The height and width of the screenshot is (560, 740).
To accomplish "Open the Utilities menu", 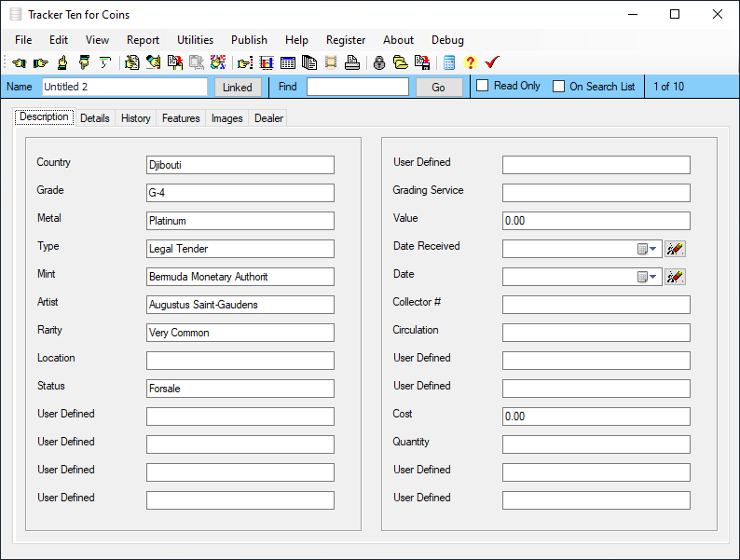I will [195, 40].
